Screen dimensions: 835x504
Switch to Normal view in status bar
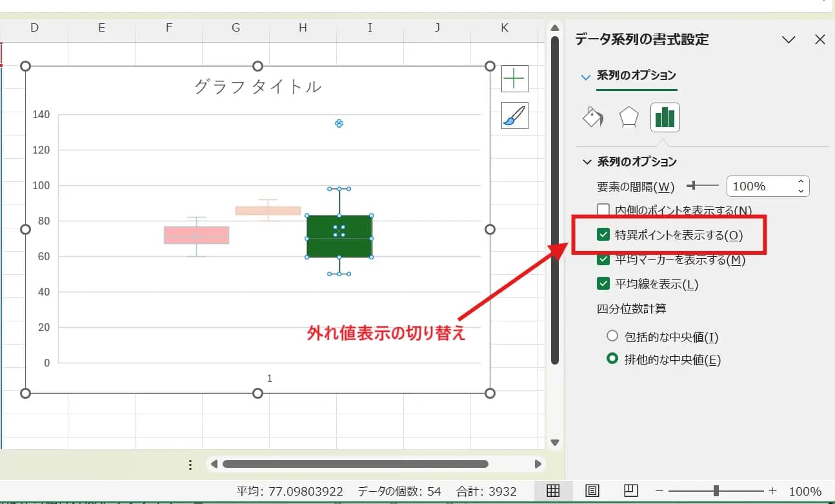[553, 490]
